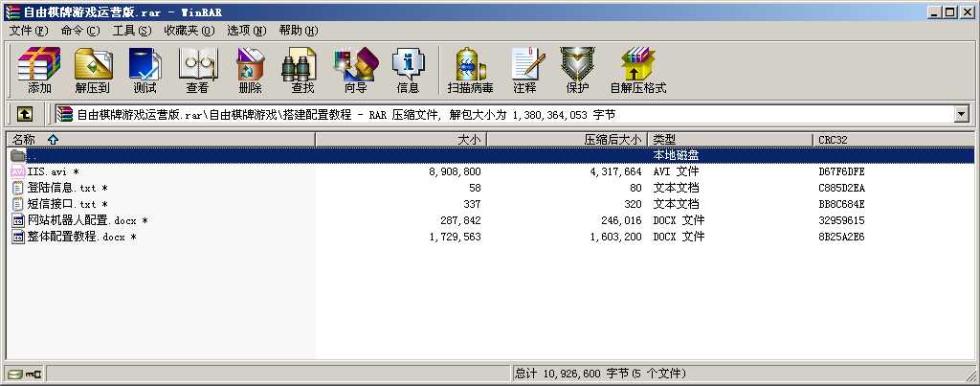980x386 pixels.
Task: Click the 短信接口.txt file icon
Action: (x=17, y=204)
